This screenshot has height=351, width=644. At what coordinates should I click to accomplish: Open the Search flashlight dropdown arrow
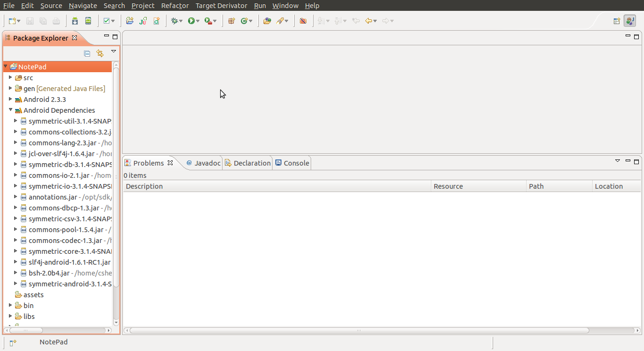click(287, 21)
